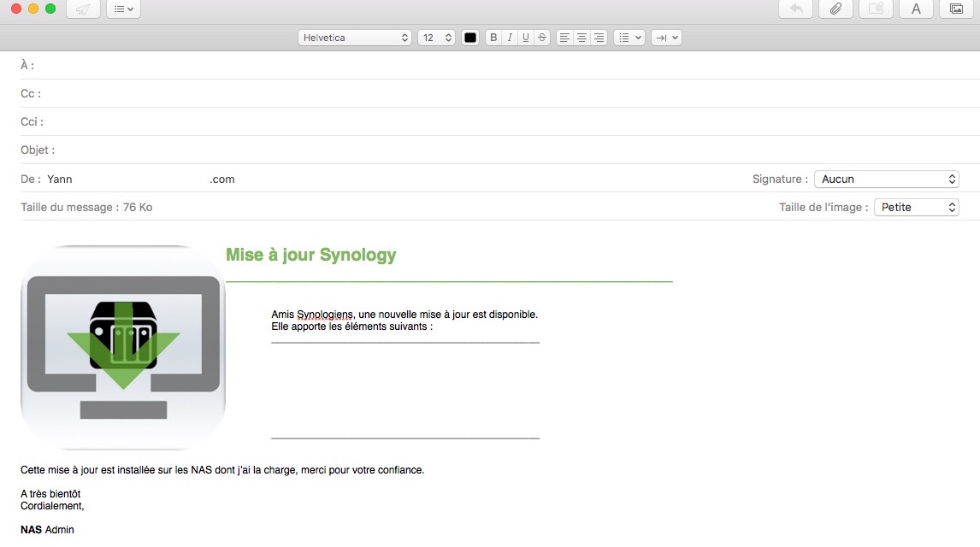Open the header fields list dropdown

[123, 9]
